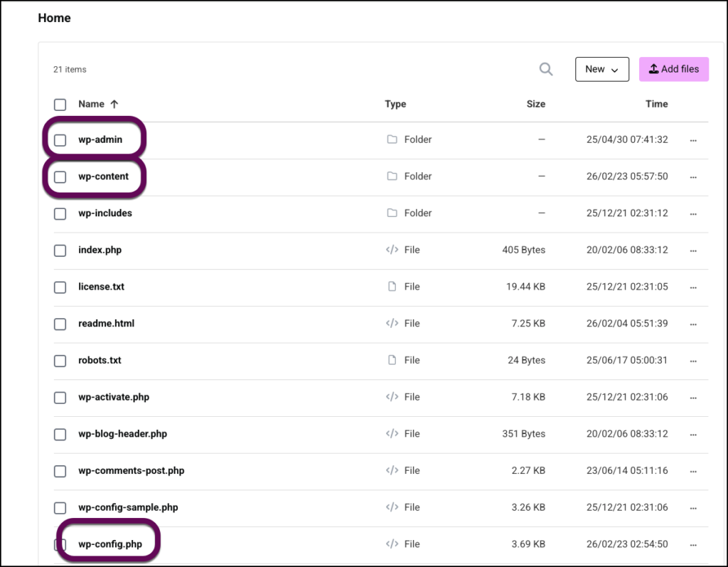This screenshot has height=567, width=728.
Task: Click the text file icon beside robots.txt
Action: pyautogui.click(x=392, y=360)
